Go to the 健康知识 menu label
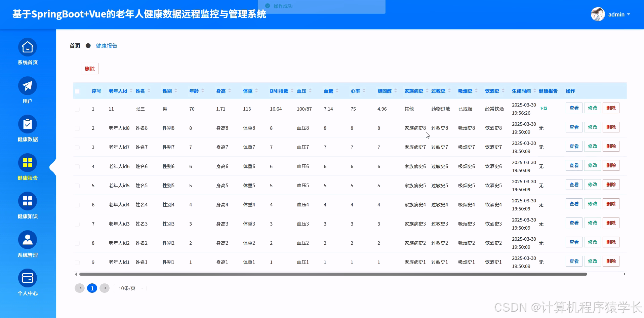644x318 pixels. click(x=28, y=216)
